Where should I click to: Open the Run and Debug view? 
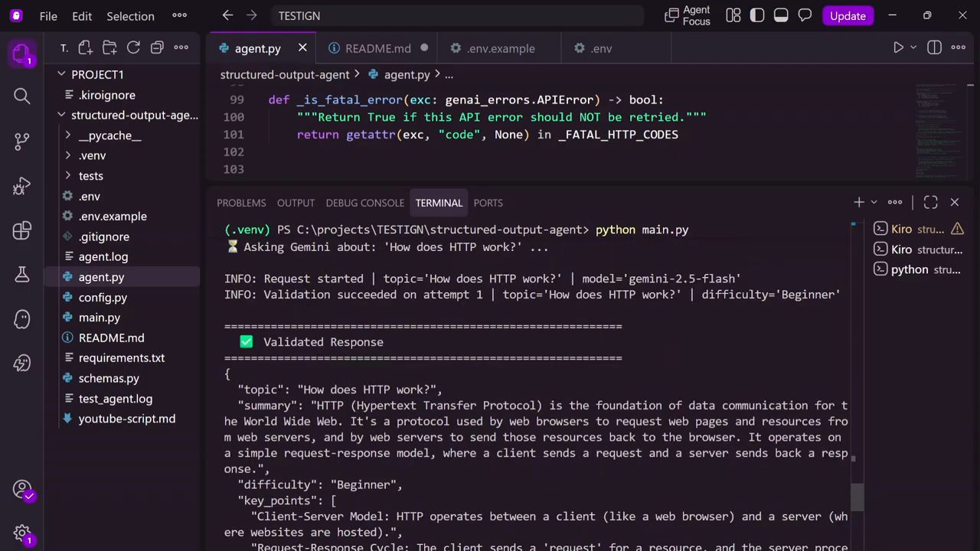coord(21,186)
